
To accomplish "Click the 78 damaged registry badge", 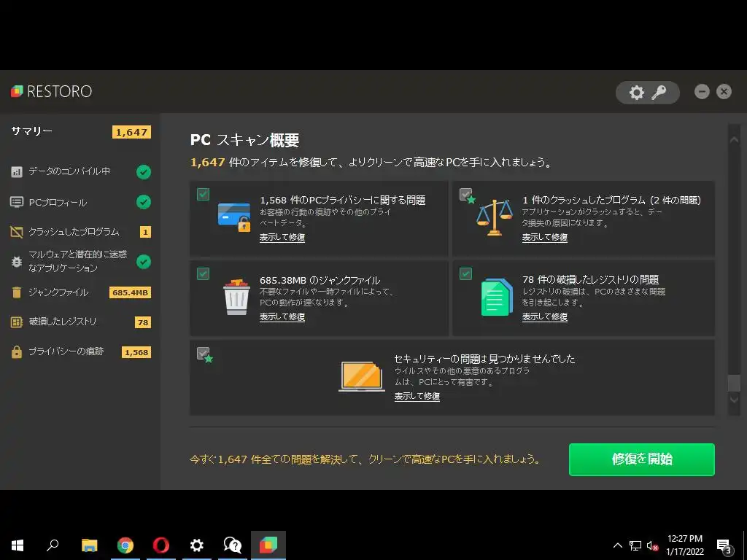I will point(143,322).
